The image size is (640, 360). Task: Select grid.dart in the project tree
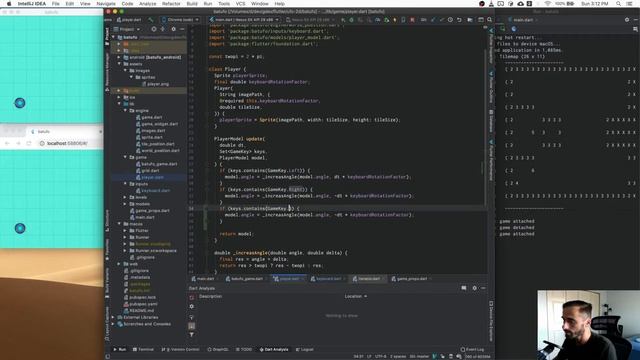147,171
